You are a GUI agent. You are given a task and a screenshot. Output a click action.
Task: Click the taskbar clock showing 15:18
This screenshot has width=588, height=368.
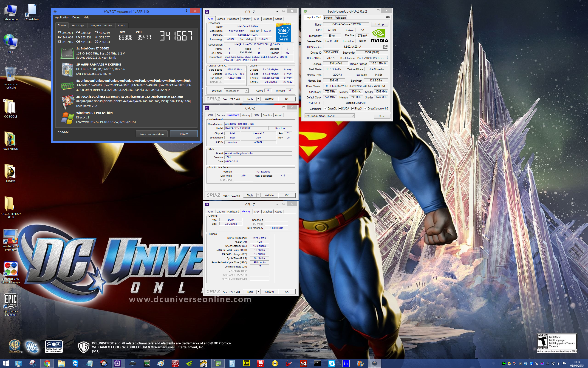point(577,363)
